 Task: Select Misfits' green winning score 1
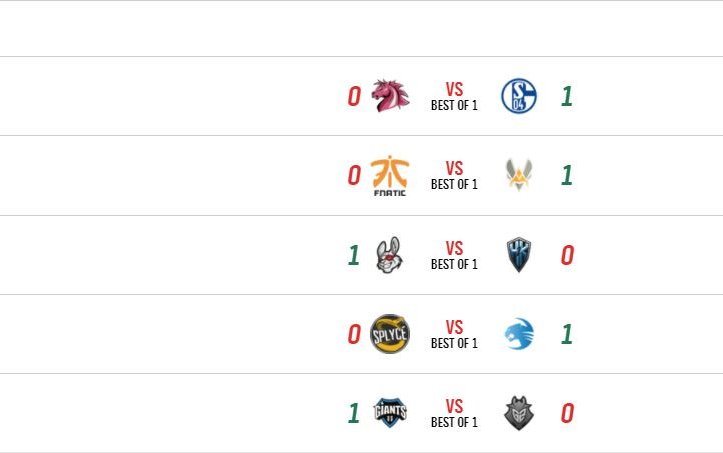click(353, 255)
